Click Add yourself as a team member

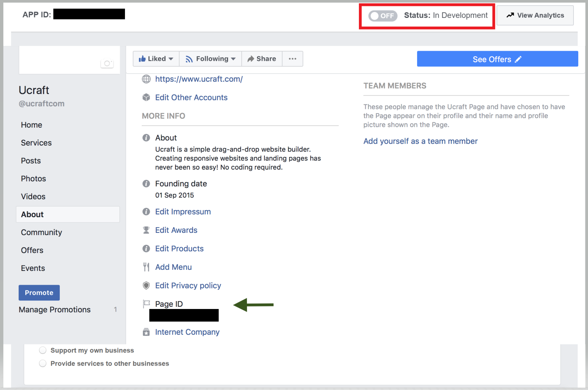pos(420,141)
